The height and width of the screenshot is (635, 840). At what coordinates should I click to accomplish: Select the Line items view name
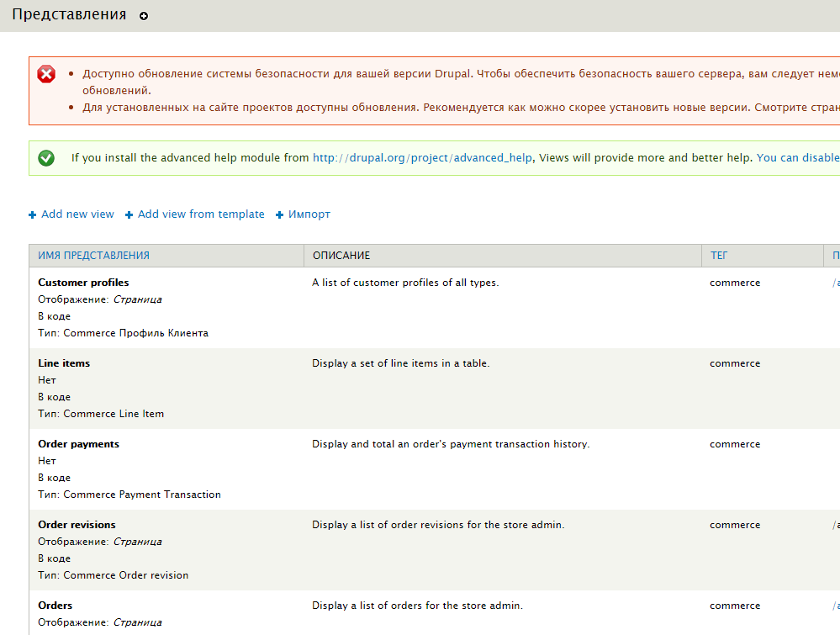pos(64,363)
